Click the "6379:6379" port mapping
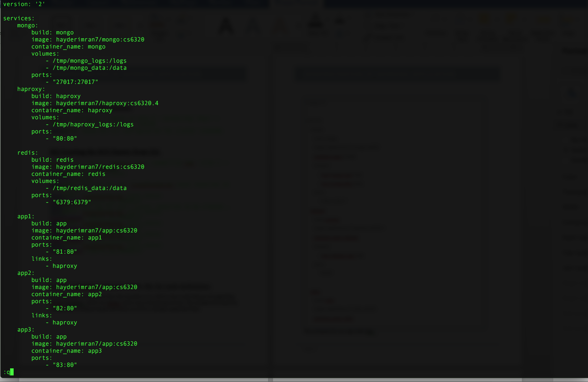 [72, 202]
